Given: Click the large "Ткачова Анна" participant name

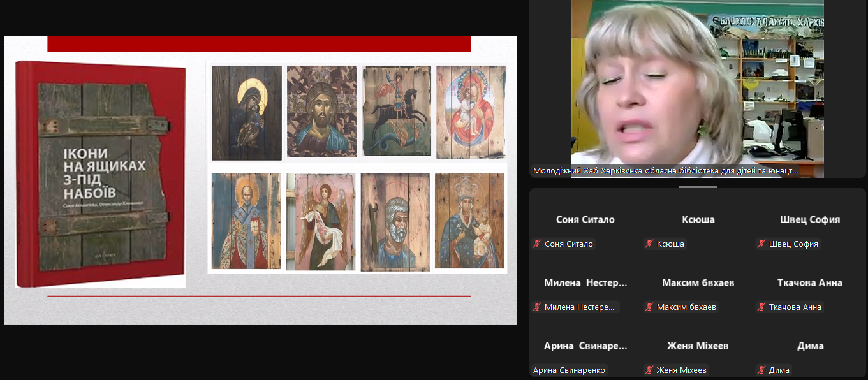Looking at the screenshot, I should pos(810,283).
